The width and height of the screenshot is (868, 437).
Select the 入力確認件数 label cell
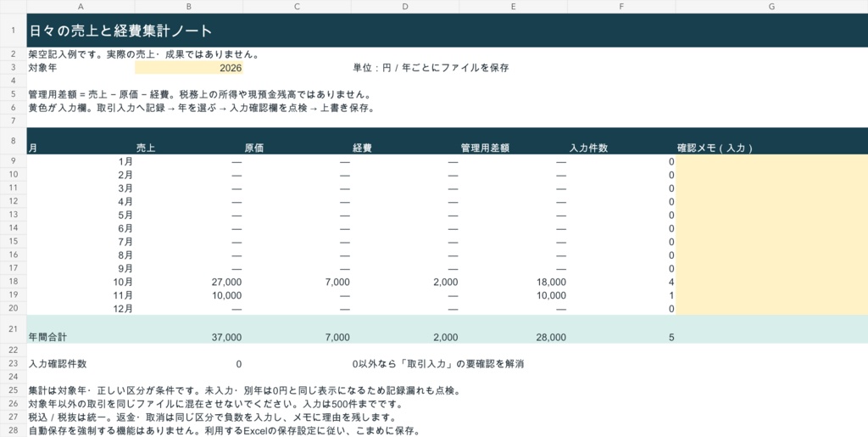point(81,364)
